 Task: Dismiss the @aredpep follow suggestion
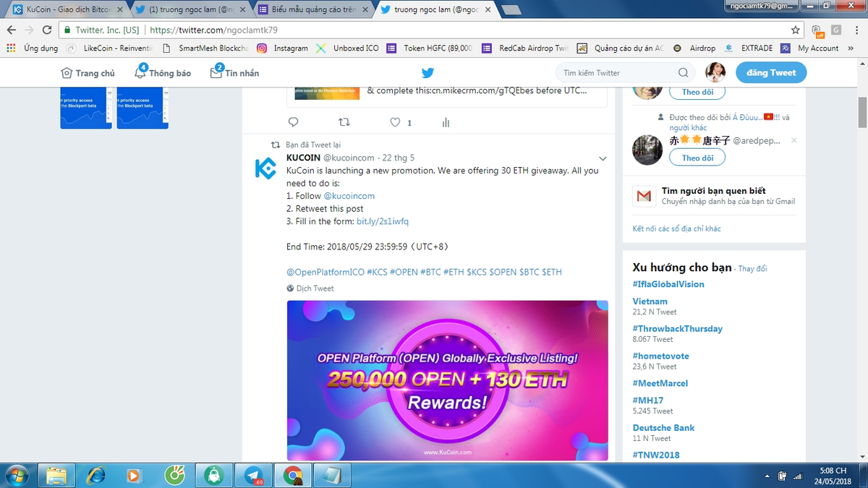(x=793, y=141)
